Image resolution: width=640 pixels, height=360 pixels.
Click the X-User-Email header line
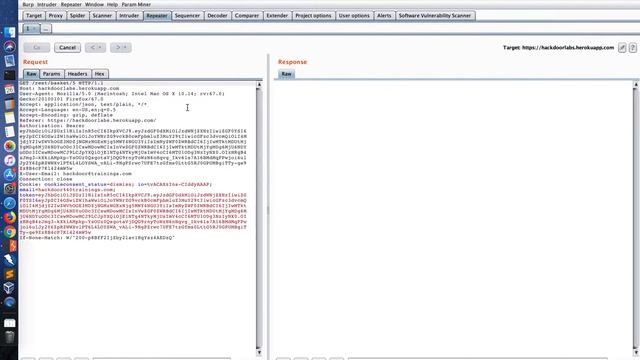tap(76, 173)
